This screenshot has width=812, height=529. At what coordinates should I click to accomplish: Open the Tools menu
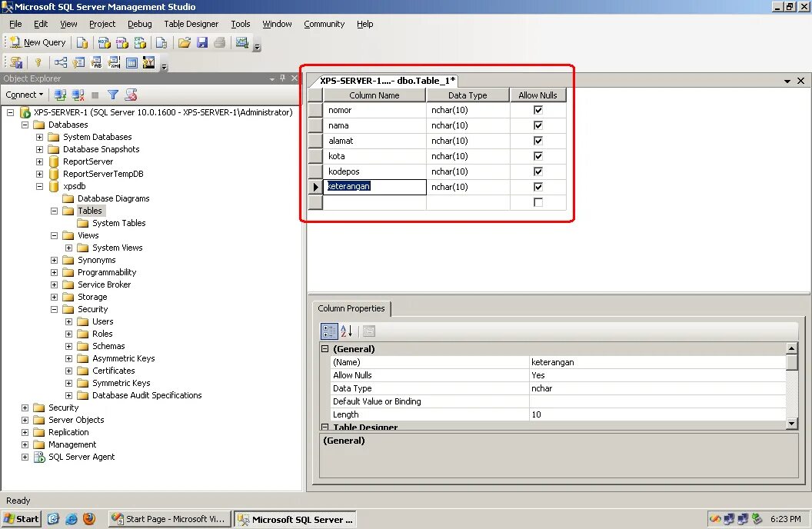pos(240,24)
